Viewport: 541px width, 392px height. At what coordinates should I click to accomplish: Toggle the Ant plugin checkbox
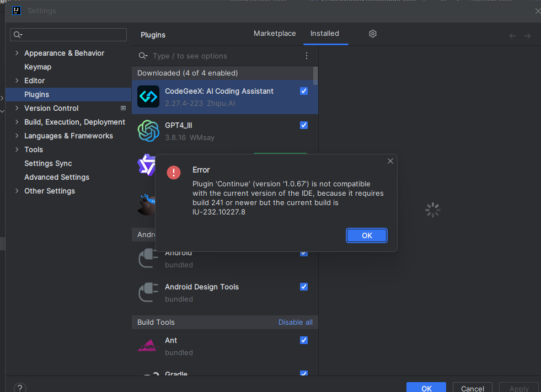304,340
